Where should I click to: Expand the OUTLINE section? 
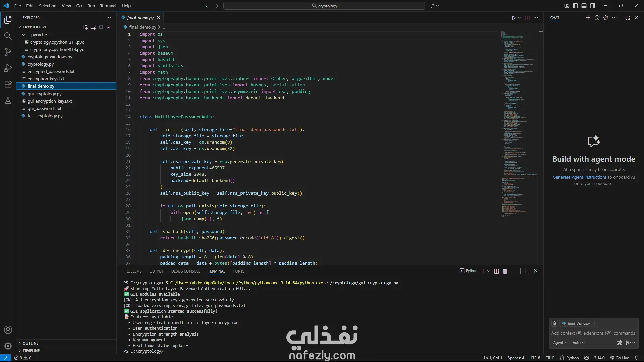click(30, 343)
